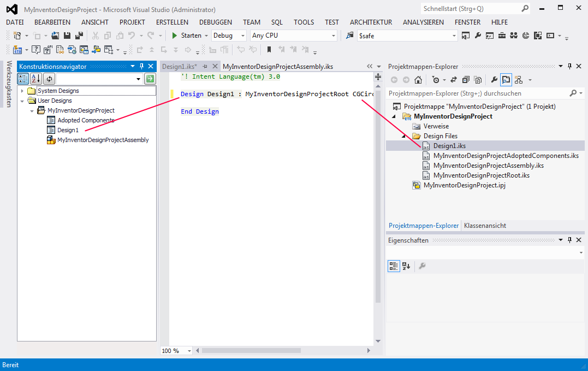
Task: Switch to MyInventorDesignProjectAssembly.iks tab
Action: [278, 67]
